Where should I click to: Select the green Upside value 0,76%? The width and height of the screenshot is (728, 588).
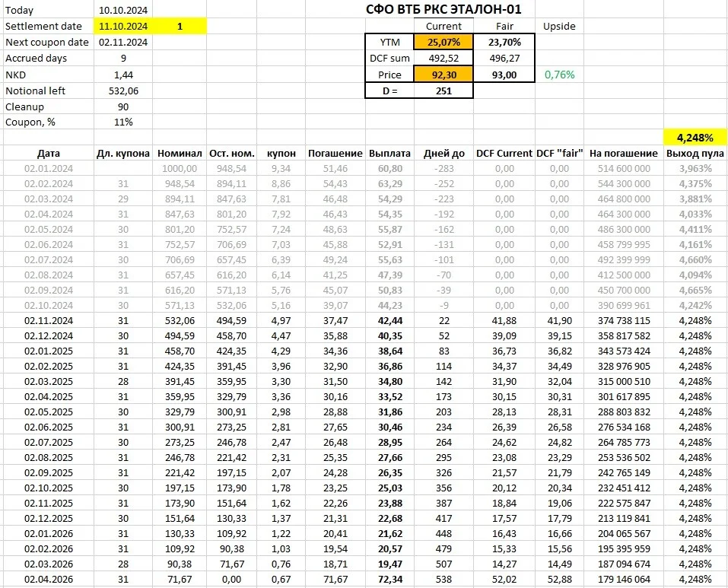tap(559, 75)
